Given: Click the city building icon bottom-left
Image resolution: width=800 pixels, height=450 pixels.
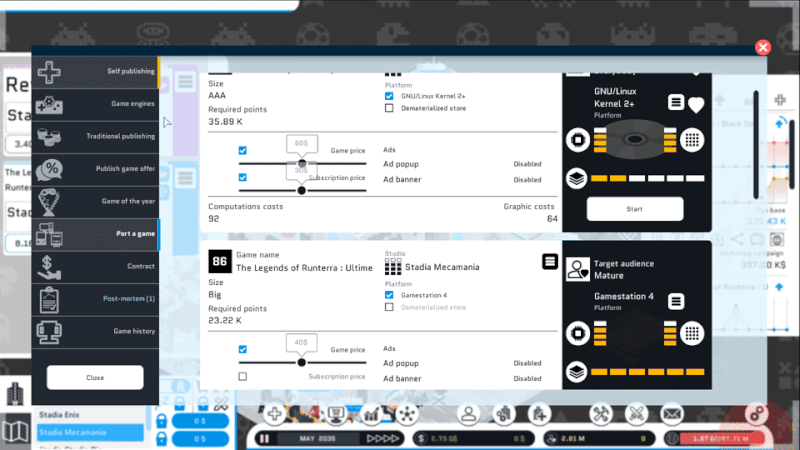Looking at the screenshot, I should click(15, 393).
